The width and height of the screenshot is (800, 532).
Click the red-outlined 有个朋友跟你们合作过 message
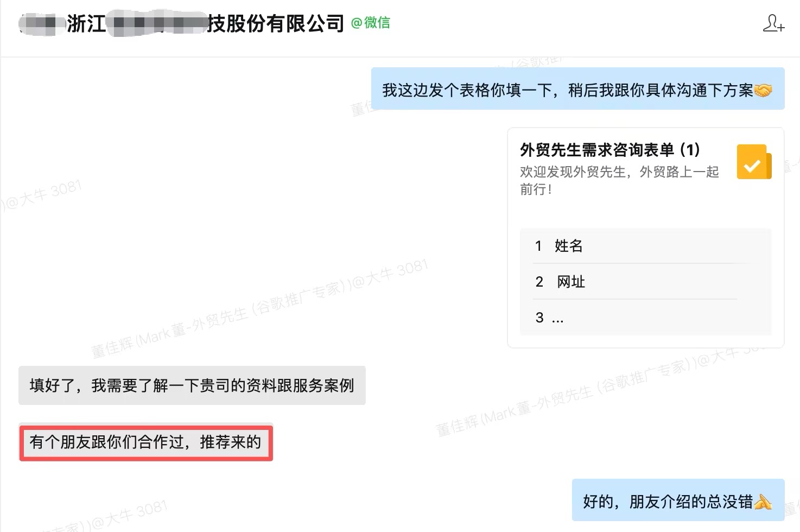point(145,442)
